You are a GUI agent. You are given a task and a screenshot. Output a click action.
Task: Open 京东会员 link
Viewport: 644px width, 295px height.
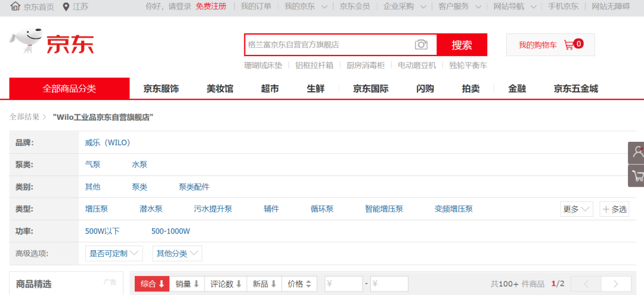354,6
